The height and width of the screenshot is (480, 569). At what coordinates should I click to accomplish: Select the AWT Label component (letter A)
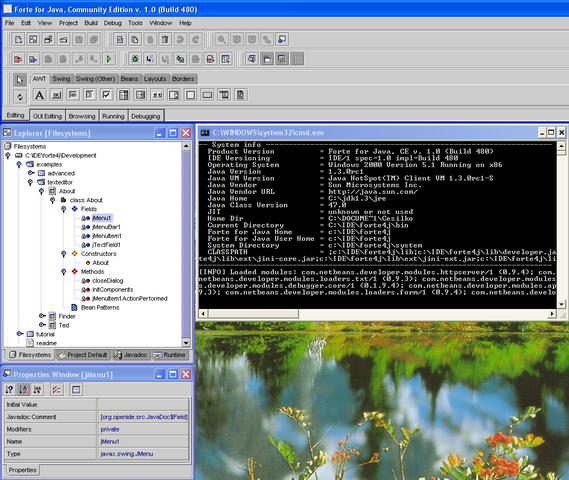point(39,95)
